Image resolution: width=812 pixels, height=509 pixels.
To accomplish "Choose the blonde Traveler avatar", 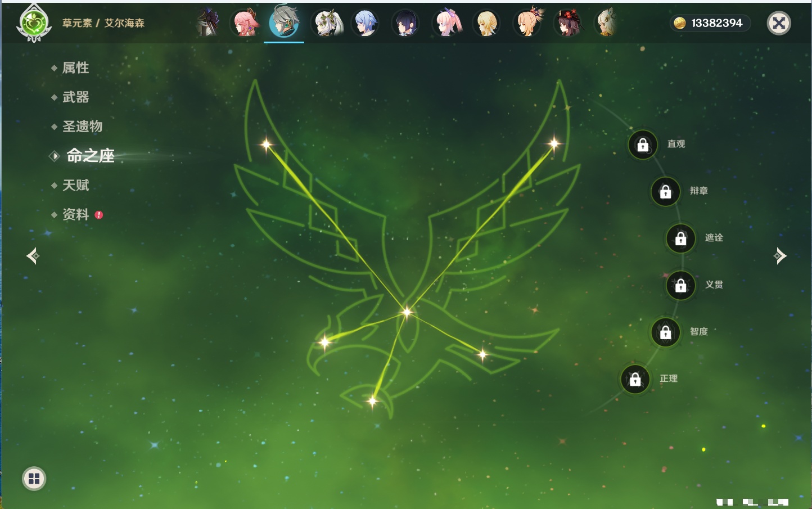I will point(486,23).
